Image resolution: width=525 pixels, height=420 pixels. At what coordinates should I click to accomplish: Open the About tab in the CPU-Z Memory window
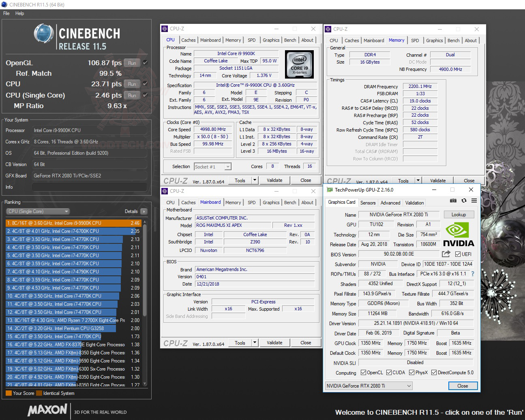pyautogui.click(x=471, y=41)
